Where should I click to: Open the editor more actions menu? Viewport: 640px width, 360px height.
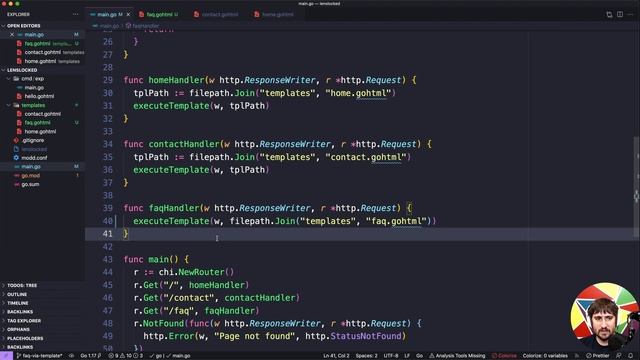[x=631, y=14]
